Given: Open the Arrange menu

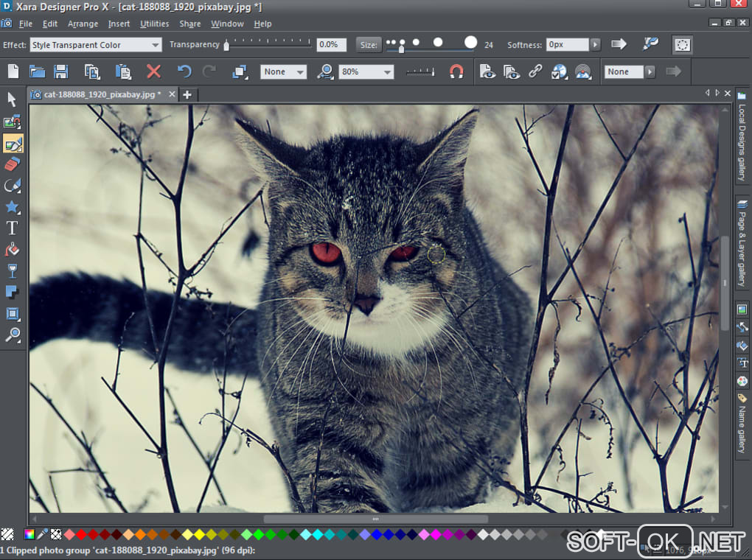Looking at the screenshot, I should [83, 24].
